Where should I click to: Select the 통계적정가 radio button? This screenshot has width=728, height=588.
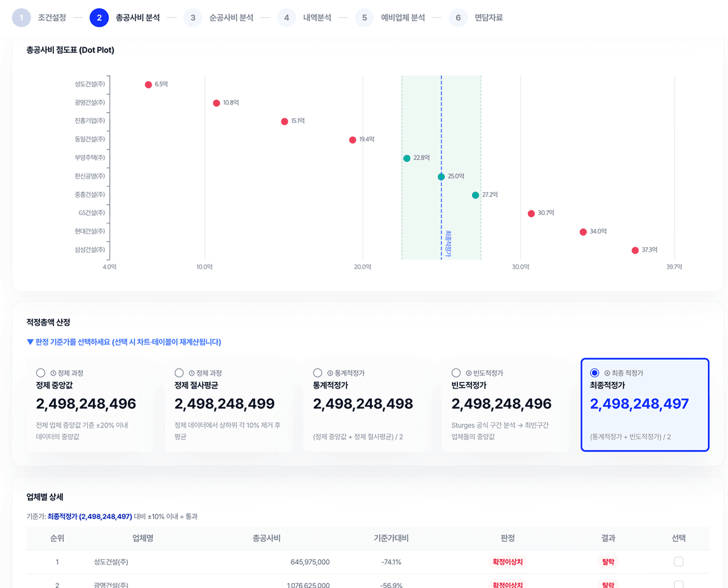point(317,373)
